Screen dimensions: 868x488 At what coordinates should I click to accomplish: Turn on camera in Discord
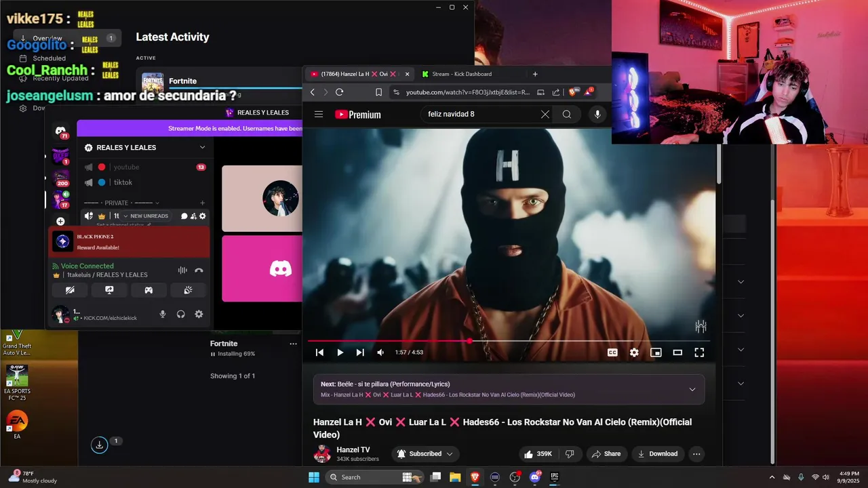coord(70,290)
